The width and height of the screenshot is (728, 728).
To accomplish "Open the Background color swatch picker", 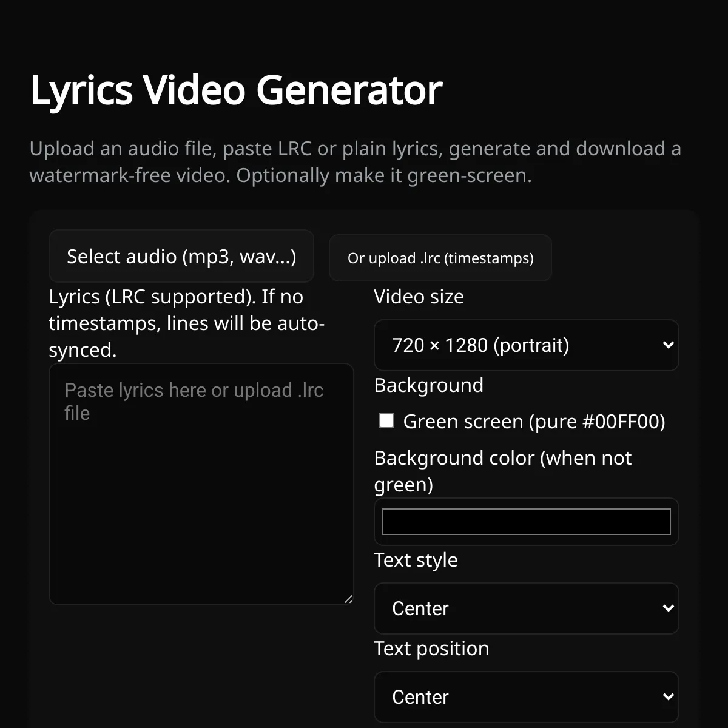I will click(526, 522).
